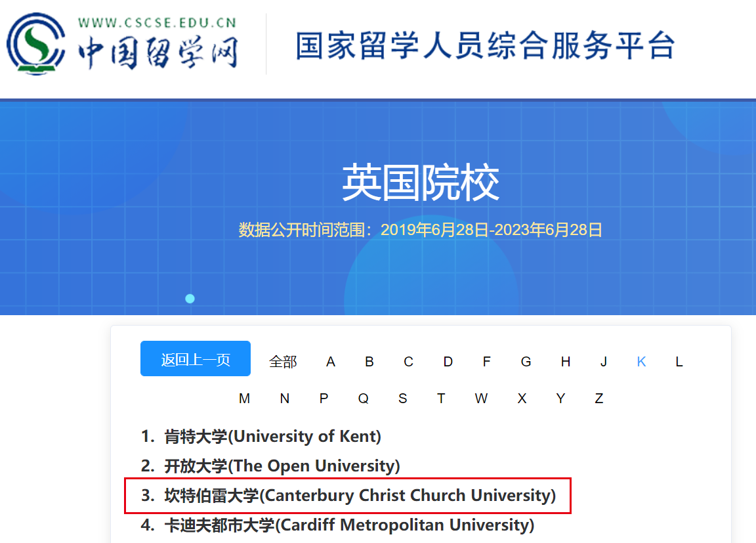Filter universities by letter T
This screenshot has width=756, height=543.
click(x=441, y=399)
